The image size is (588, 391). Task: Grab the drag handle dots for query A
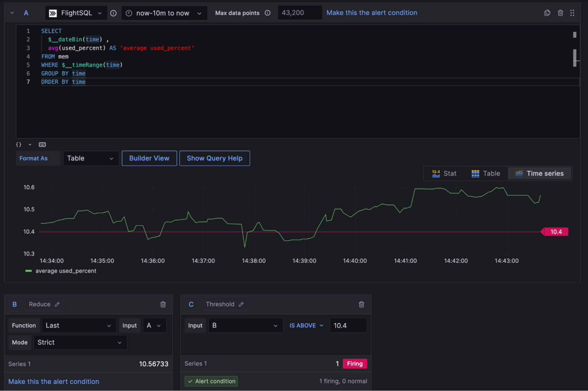coord(572,13)
